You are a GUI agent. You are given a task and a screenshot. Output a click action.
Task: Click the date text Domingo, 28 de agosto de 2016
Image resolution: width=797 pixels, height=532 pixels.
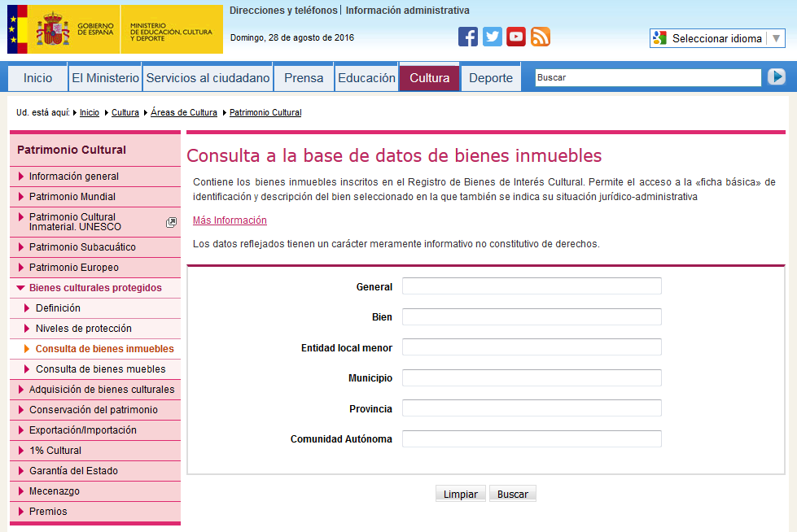point(292,37)
